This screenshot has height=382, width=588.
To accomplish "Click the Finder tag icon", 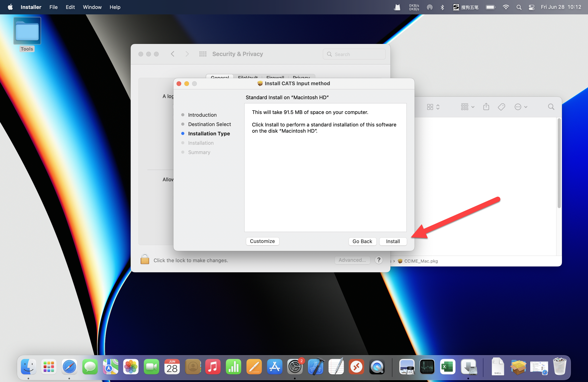I will pyautogui.click(x=501, y=107).
